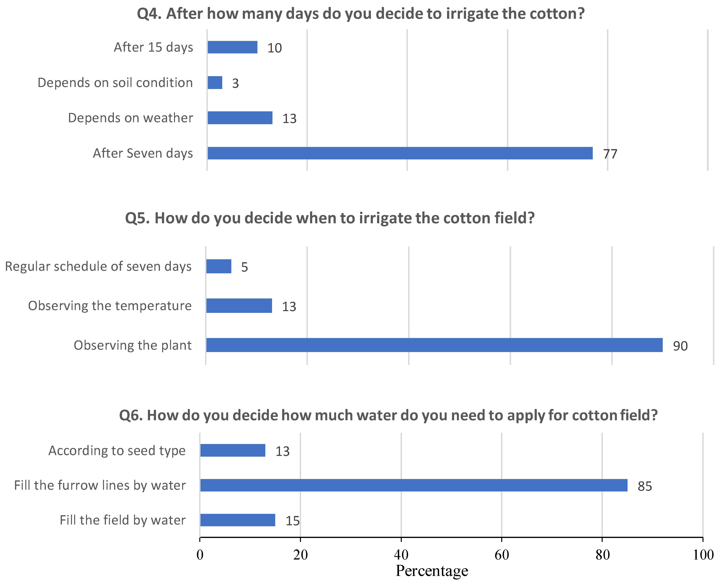Select the 'Regular schedule of seven days' bar
The image size is (728, 587).
point(219,266)
